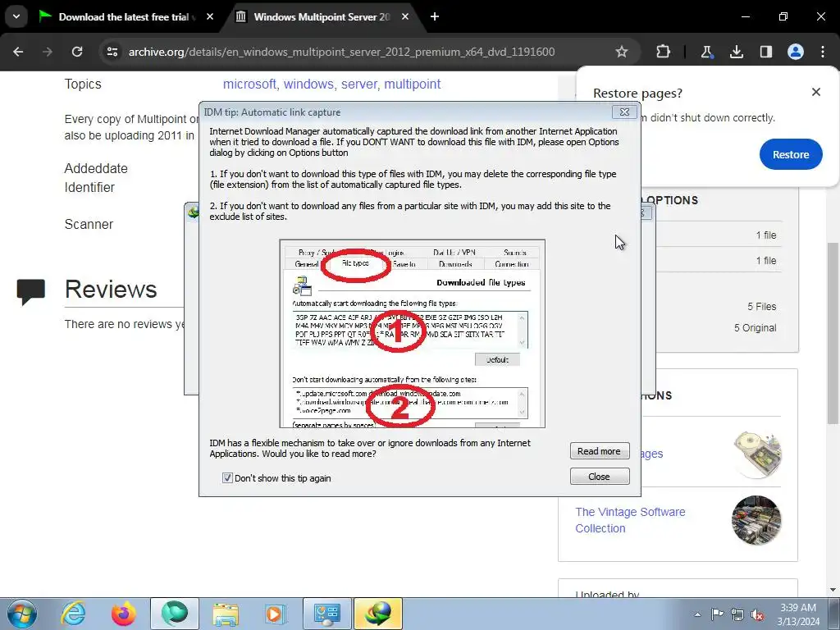
Task: Open the microsoft topic link
Action: pos(249,84)
